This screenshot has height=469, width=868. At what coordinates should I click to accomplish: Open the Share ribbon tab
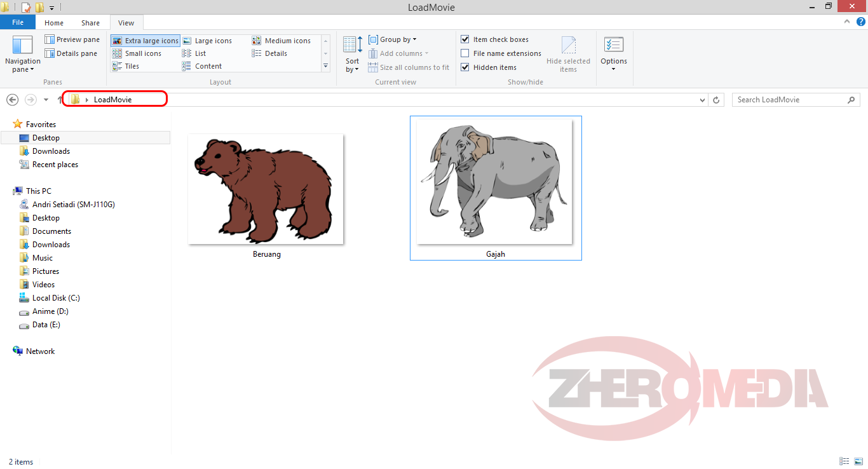pos(90,22)
